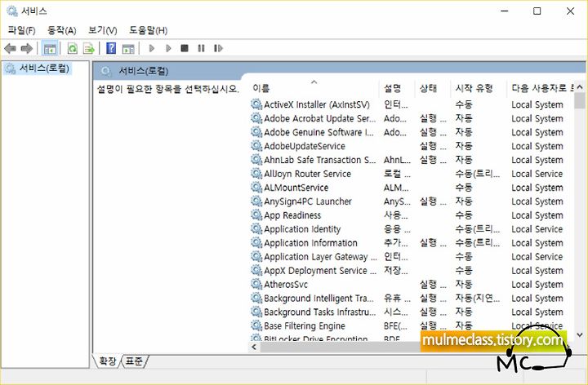Click the Stop Service square icon

click(x=184, y=48)
